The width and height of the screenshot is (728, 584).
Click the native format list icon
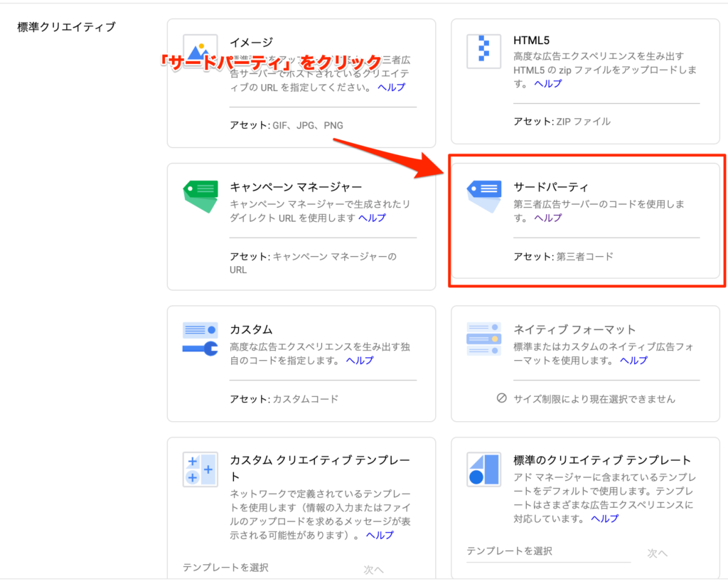483,339
